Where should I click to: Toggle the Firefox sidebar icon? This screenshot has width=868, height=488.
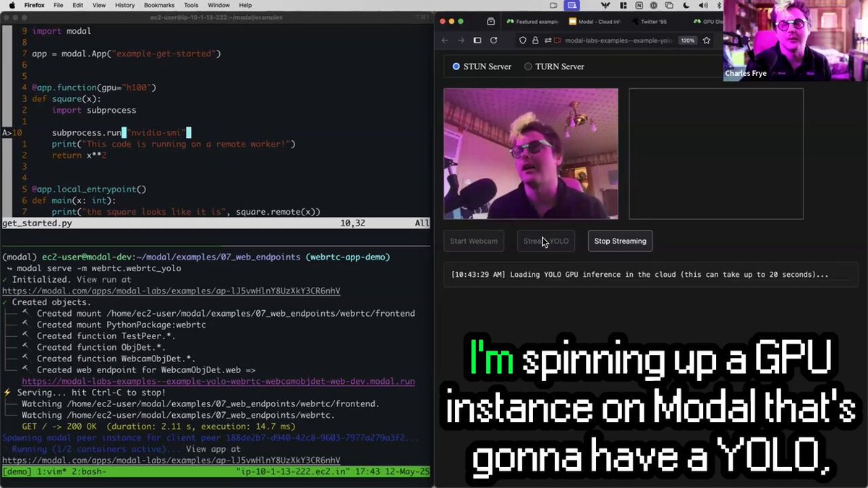coord(477,40)
